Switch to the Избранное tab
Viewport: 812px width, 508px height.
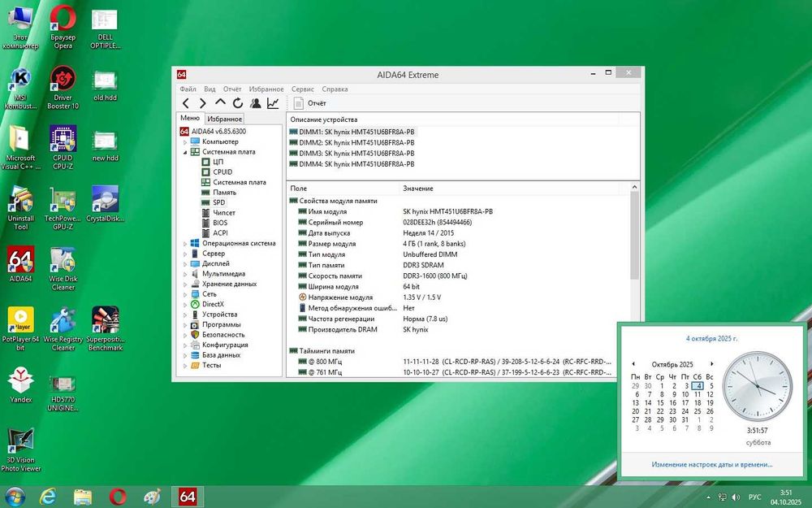point(224,119)
